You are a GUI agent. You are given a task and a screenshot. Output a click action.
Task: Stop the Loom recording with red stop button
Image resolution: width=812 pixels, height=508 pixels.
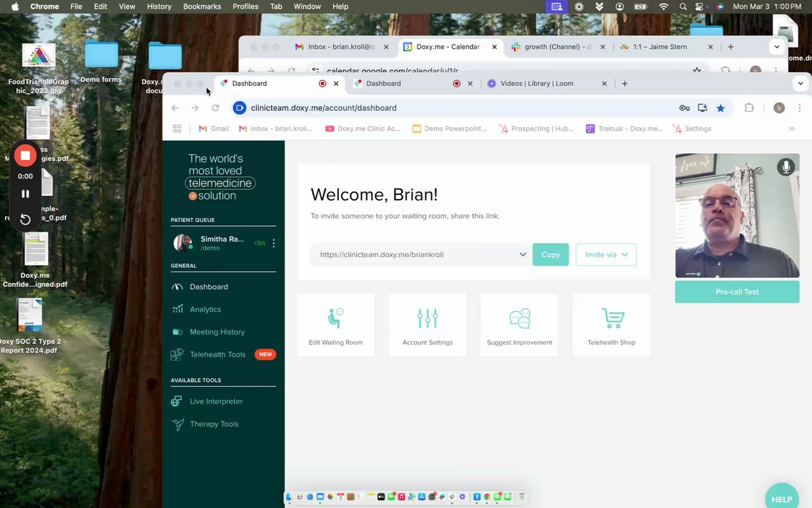click(x=25, y=156)
